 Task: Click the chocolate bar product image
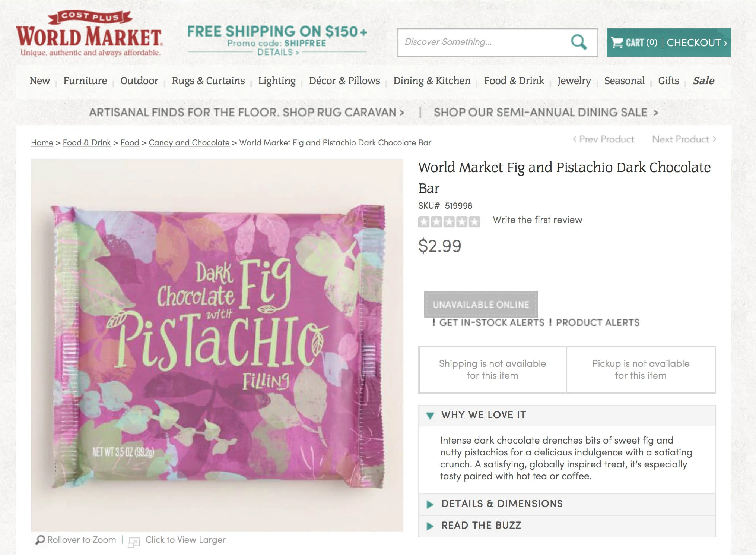[217, 345]
